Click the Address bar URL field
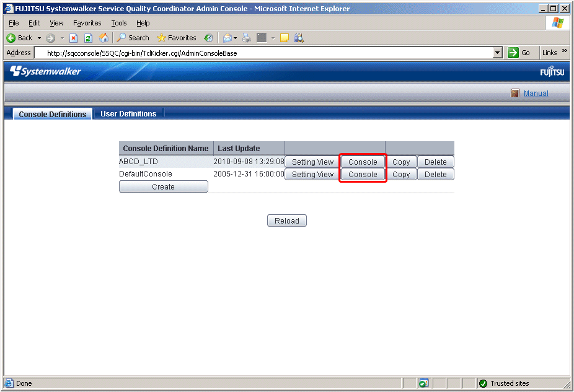 point(263,53)
